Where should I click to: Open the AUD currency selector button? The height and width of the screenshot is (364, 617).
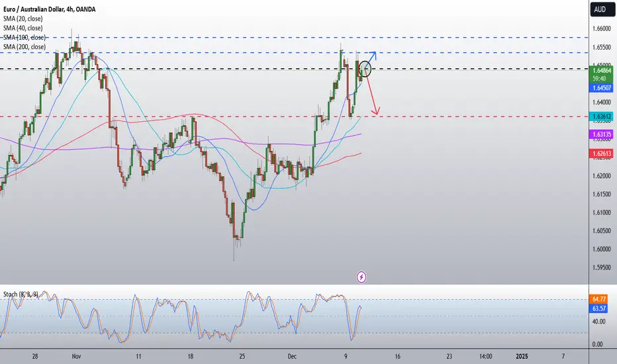(x=602, y=9)
